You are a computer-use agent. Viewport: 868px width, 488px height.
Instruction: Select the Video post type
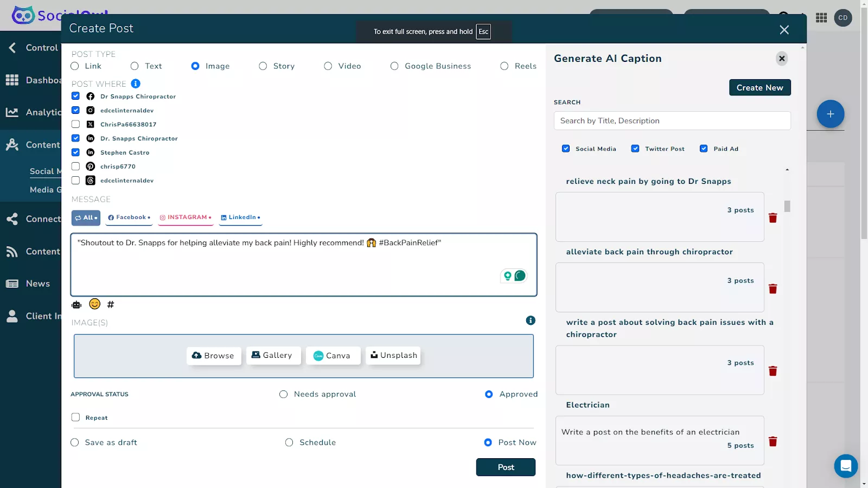click(x=328, y=66)
